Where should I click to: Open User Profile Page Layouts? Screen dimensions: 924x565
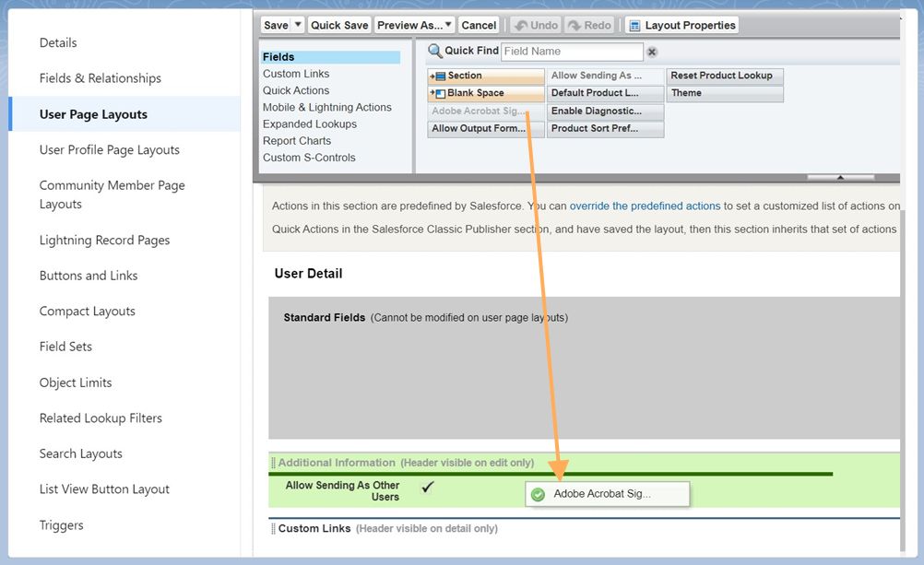point(109,150)
